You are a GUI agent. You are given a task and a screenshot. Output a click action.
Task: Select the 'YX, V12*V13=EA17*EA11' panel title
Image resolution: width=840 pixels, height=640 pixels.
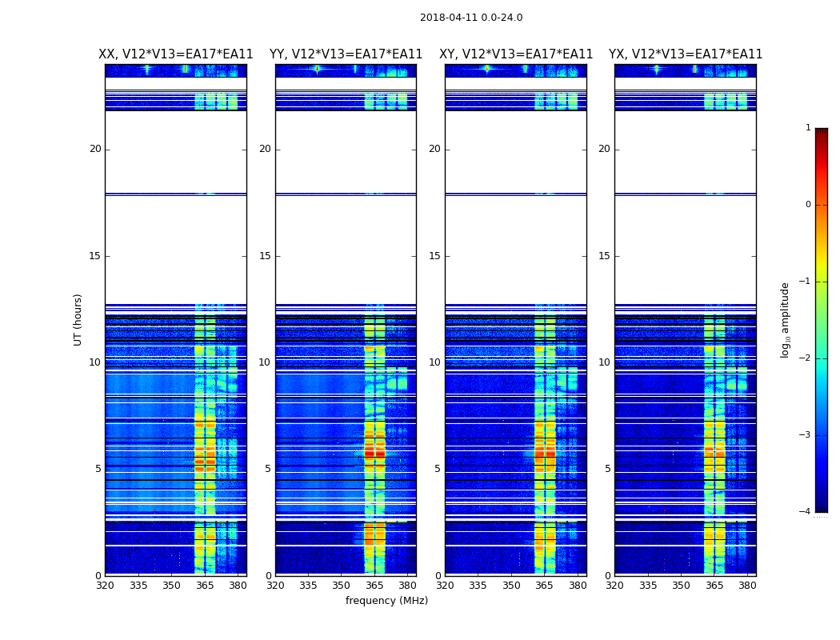pos(686,54)
